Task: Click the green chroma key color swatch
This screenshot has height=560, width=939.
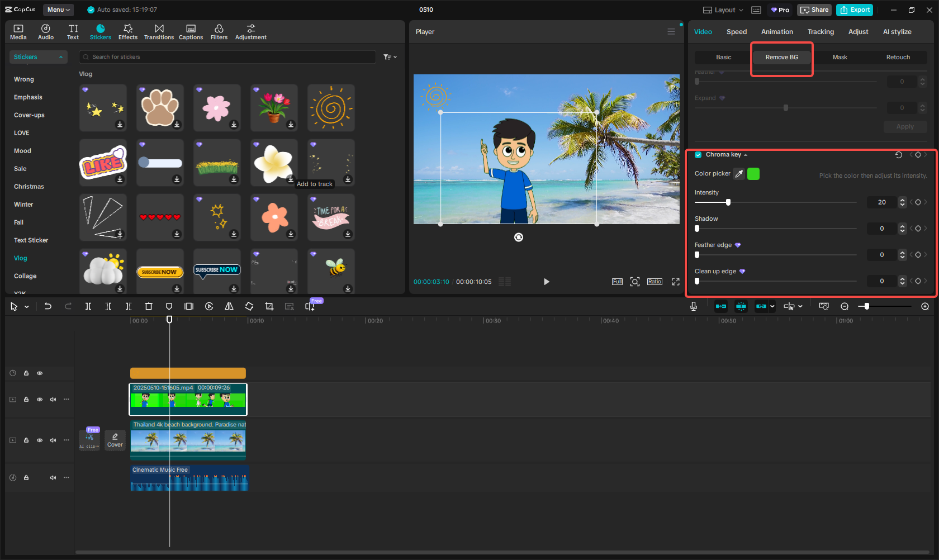Action: tap(753, 174)
